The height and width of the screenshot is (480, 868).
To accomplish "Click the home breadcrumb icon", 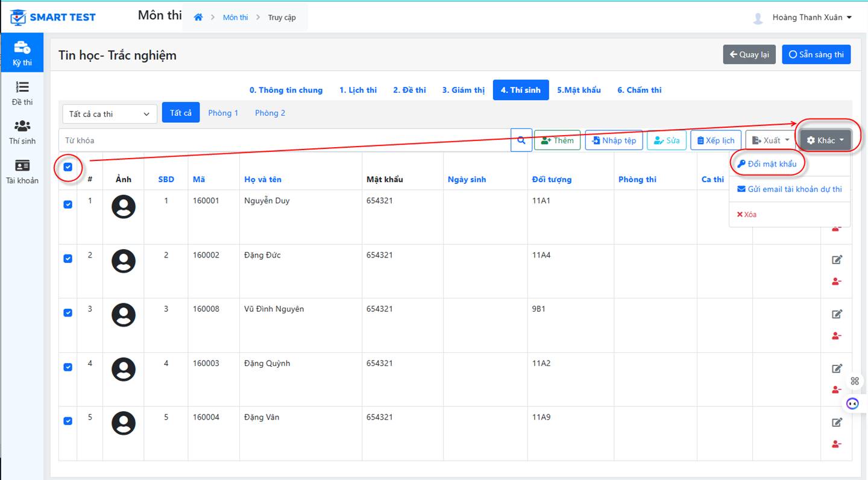I will pos(198,17).
